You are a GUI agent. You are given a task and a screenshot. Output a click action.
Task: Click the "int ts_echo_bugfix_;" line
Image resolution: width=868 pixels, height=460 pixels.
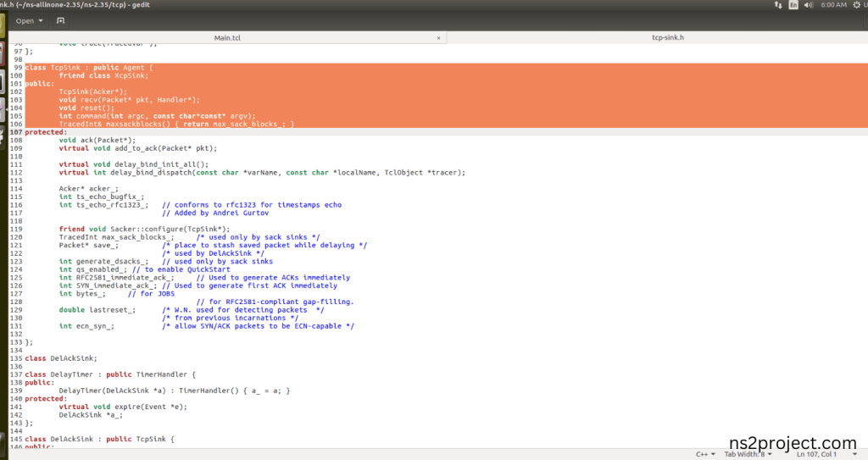tap(102, 197)
